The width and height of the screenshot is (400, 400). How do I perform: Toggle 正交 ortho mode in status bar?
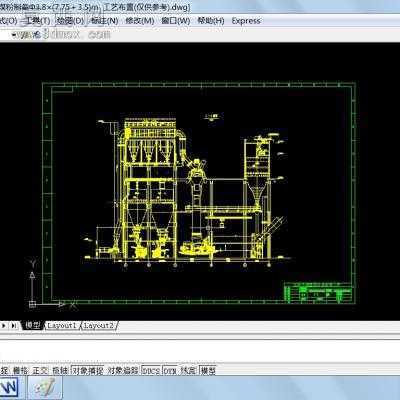(x=40, y=370)
